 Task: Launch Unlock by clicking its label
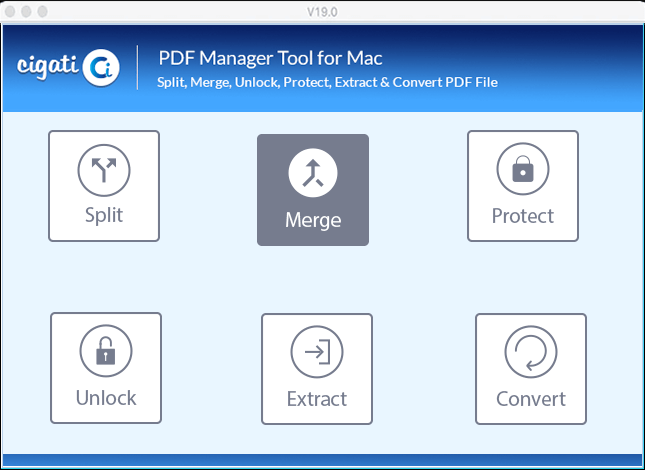coord(106,398)
